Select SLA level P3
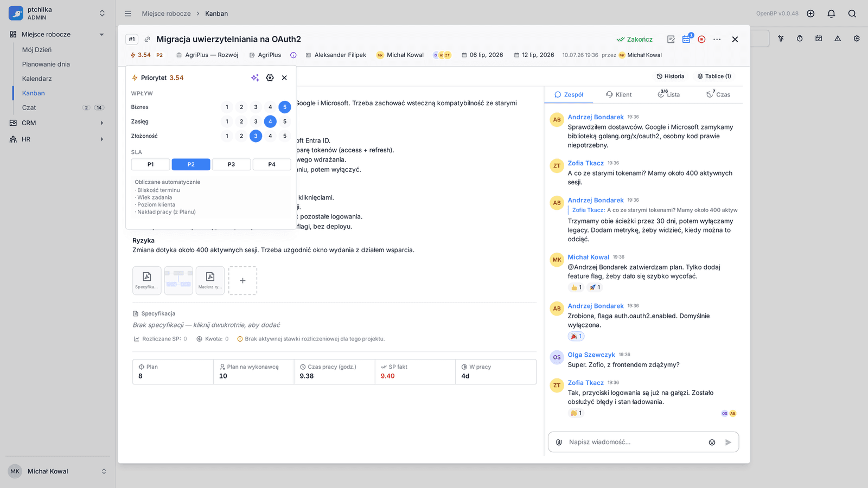The image size is (868, 488). click(231, 164)
